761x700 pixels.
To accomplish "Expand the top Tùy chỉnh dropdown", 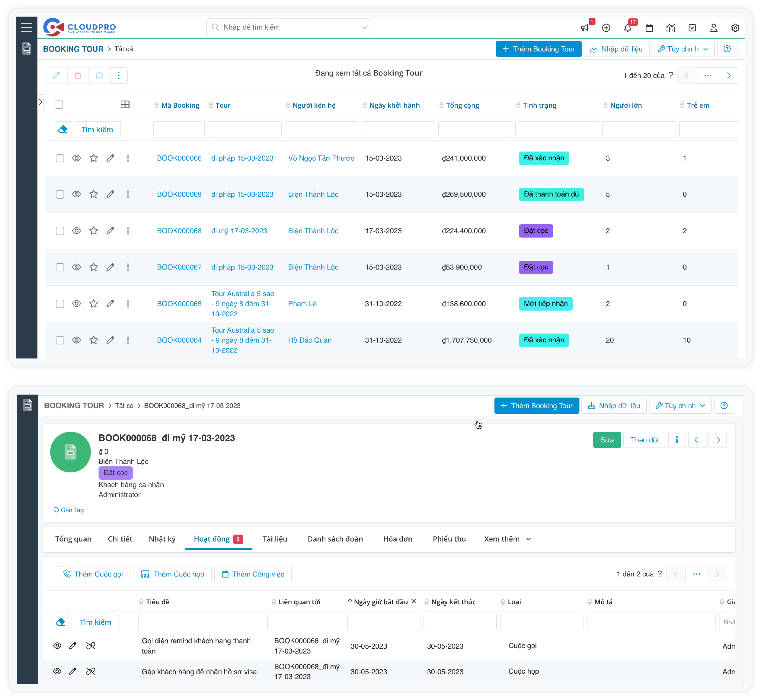I will [683, 49].
